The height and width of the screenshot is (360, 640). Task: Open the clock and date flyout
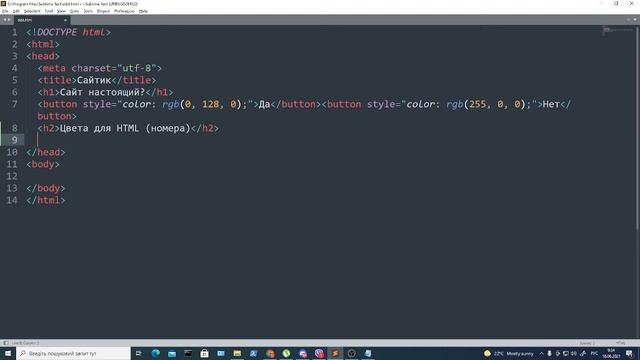611,353
